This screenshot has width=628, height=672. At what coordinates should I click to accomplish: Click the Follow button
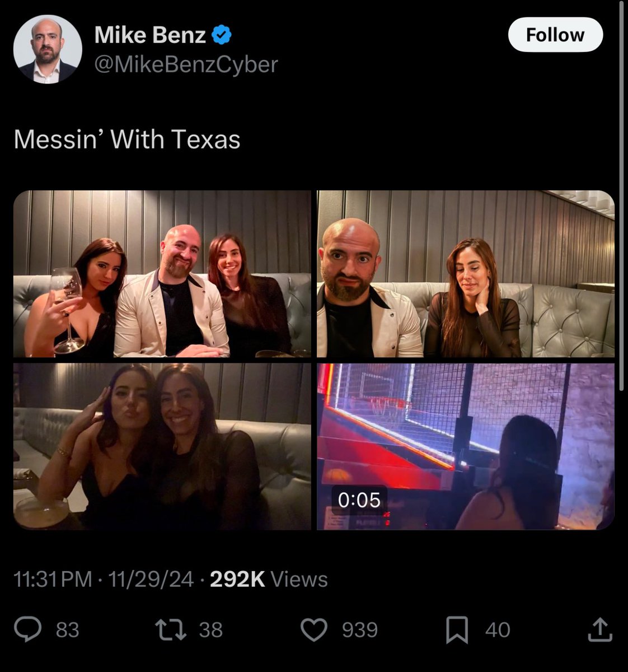coord(555,35)
